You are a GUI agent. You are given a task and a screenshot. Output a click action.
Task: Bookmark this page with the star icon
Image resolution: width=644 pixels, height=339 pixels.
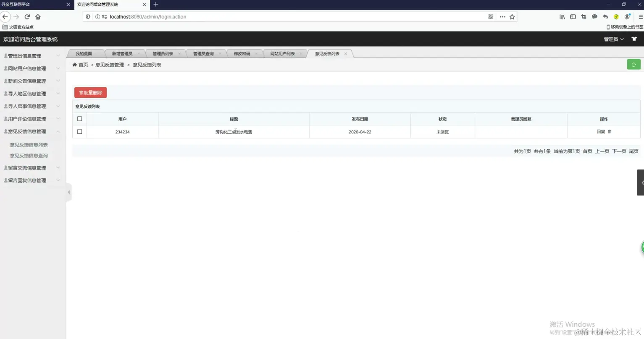click(512, 17)
